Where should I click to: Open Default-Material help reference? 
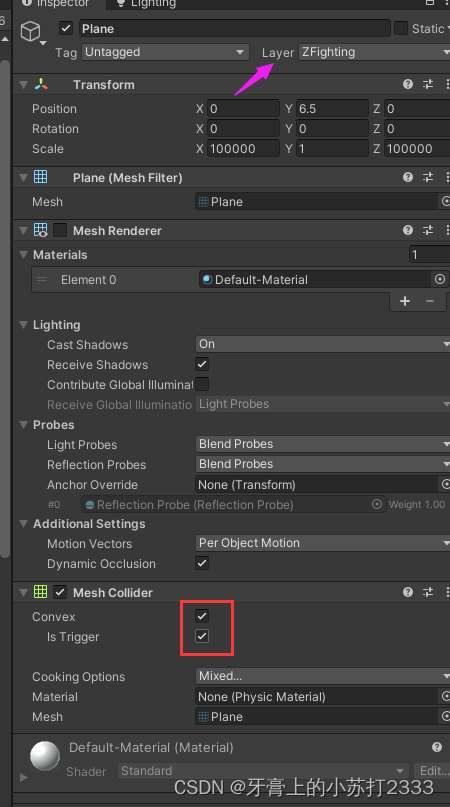coord(437,747)
